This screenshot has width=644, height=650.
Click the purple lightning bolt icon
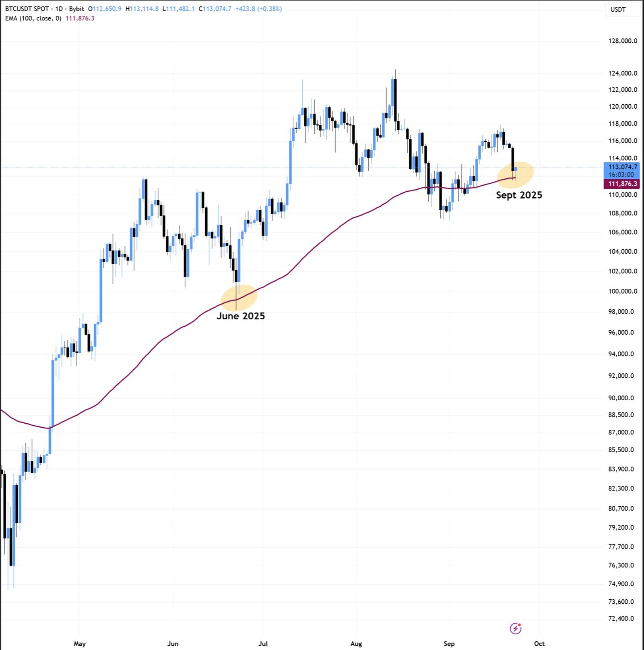[516, 628]
